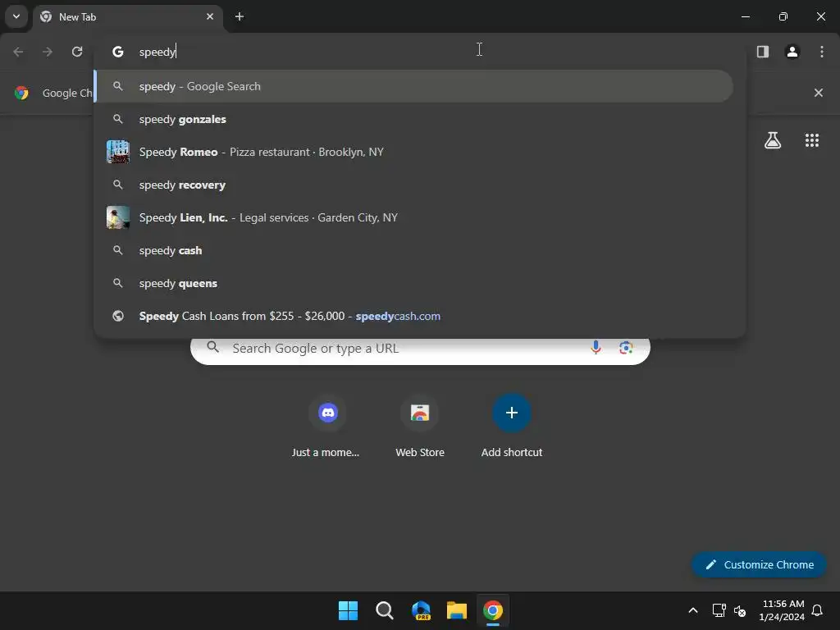Viewport: 840px width, 630px height.
Task: Choose 'speedy recovery' suggestion
Action: click(x=413, y=185)
